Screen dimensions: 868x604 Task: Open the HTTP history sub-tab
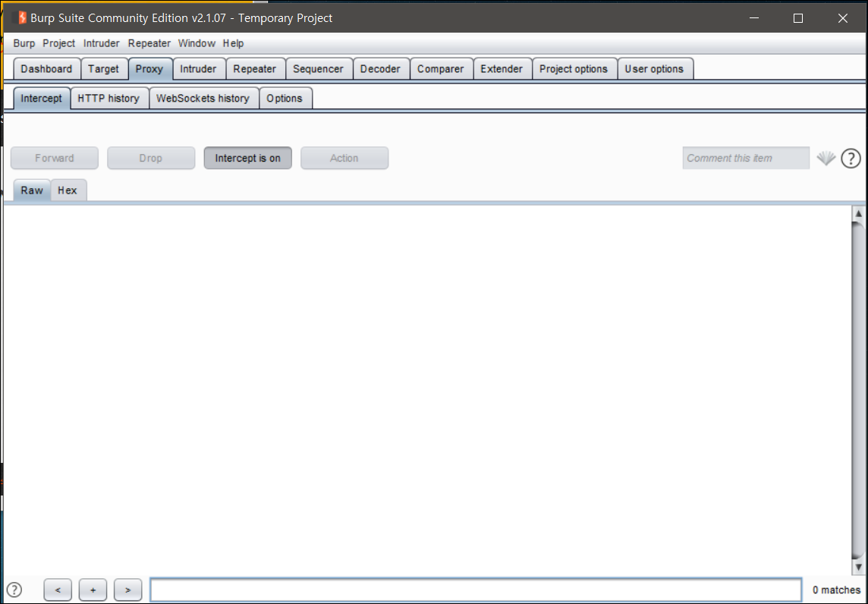(x=108, y=98)
